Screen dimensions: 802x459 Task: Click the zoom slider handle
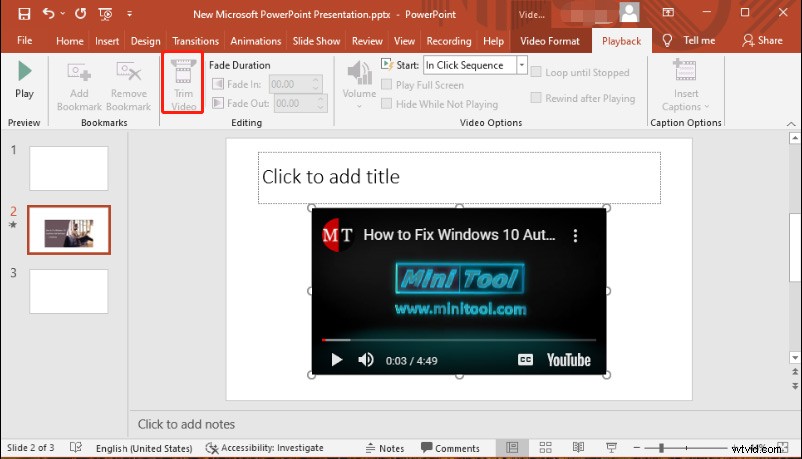[x=661, y=448]
